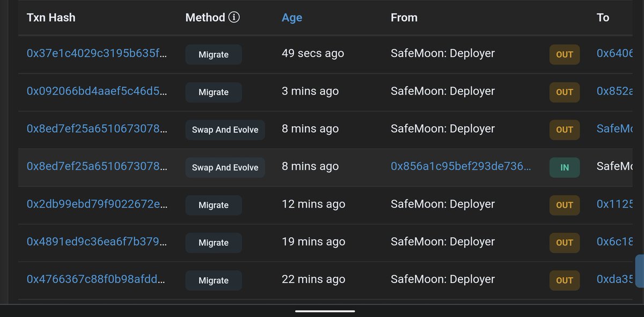This screenshot has height=317, width=644.
Task: Click Migrate method badge in 49 secs ago row
Action: 214,55
